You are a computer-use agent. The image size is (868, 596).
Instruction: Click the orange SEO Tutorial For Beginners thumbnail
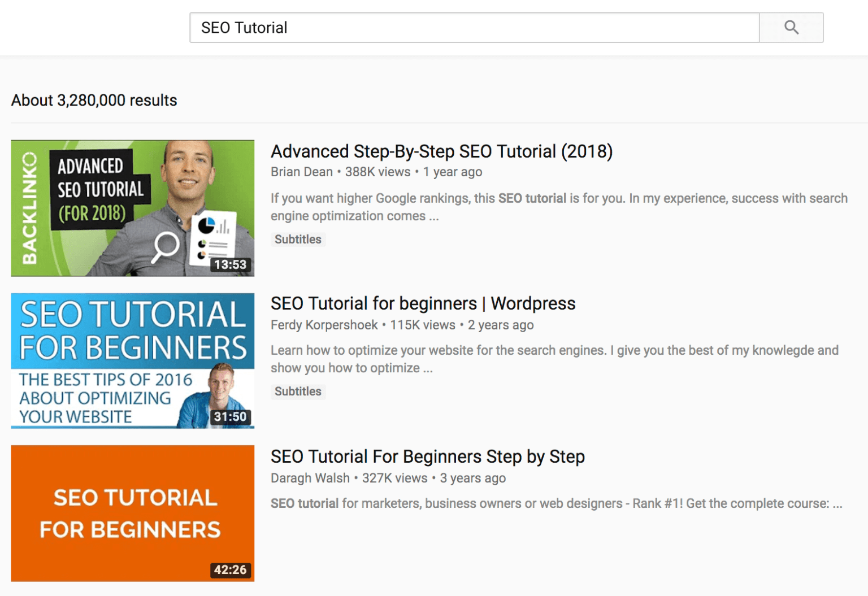pos(132,513)
